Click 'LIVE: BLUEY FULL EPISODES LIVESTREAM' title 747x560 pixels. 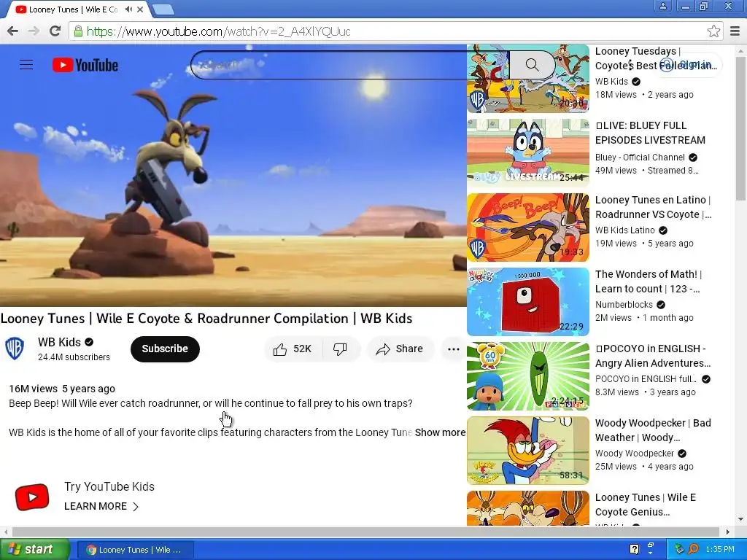tap(650, 133)
